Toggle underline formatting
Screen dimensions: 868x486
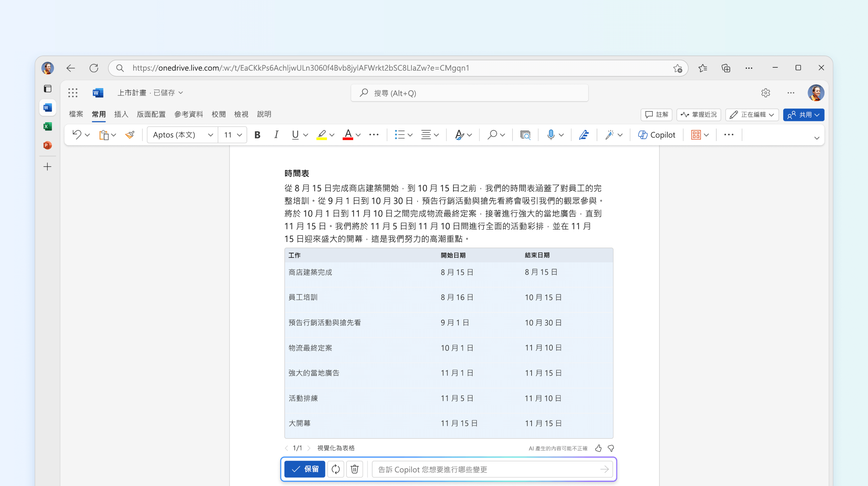point(295,135)
